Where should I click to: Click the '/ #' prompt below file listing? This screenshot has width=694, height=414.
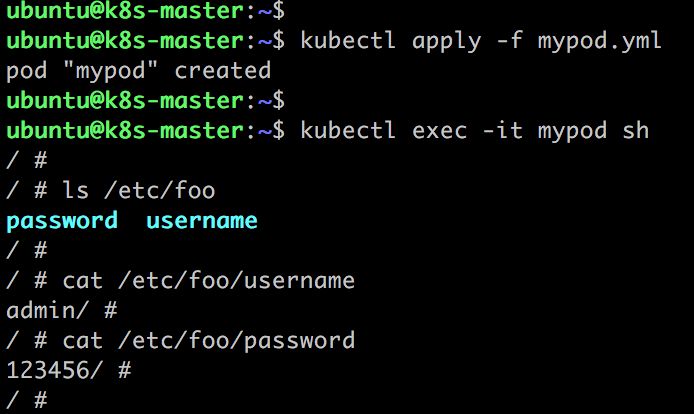pos(27,251)
